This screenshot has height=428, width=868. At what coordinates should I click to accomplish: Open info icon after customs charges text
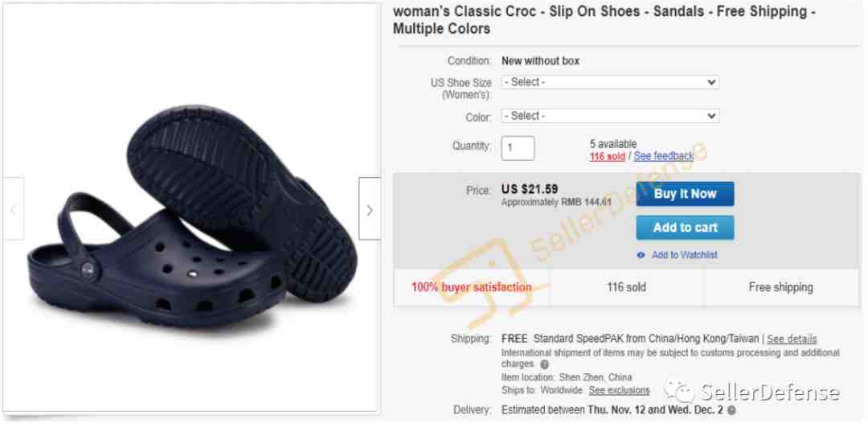point(545,364)
